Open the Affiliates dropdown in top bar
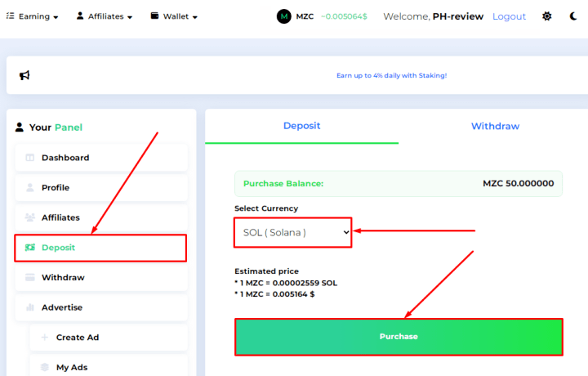Viewport: 588px width, 376px height. click(x=105, y=16)
